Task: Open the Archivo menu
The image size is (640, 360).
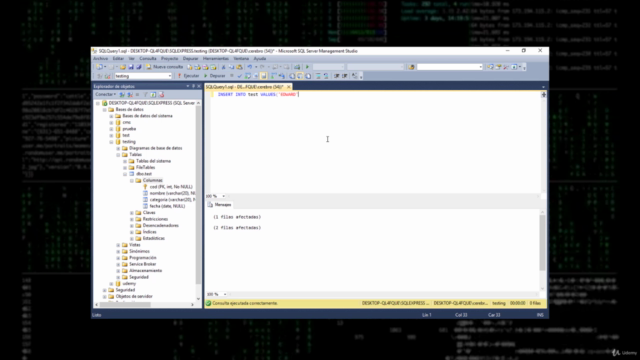Action: [100, 58]
